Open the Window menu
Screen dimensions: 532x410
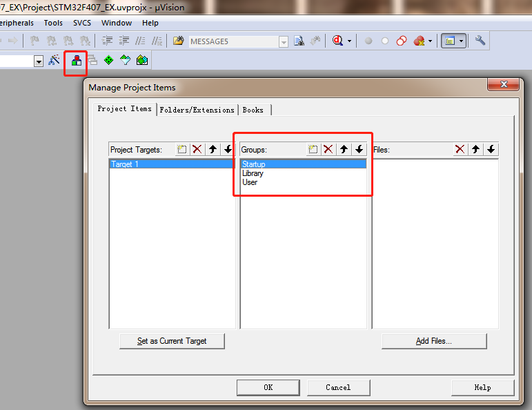(117, 23)
